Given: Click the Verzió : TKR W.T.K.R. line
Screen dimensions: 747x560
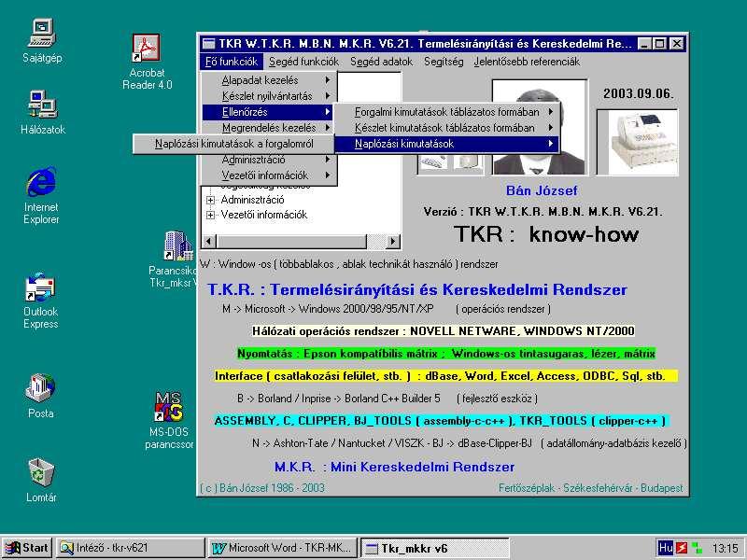Looking at the screenshot, I should [543, 212].
